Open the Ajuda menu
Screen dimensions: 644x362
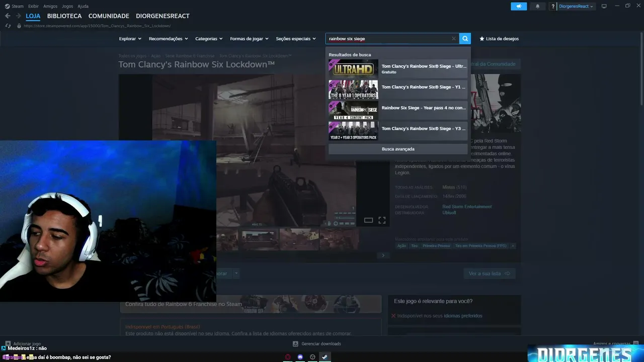tap(83, 6)
